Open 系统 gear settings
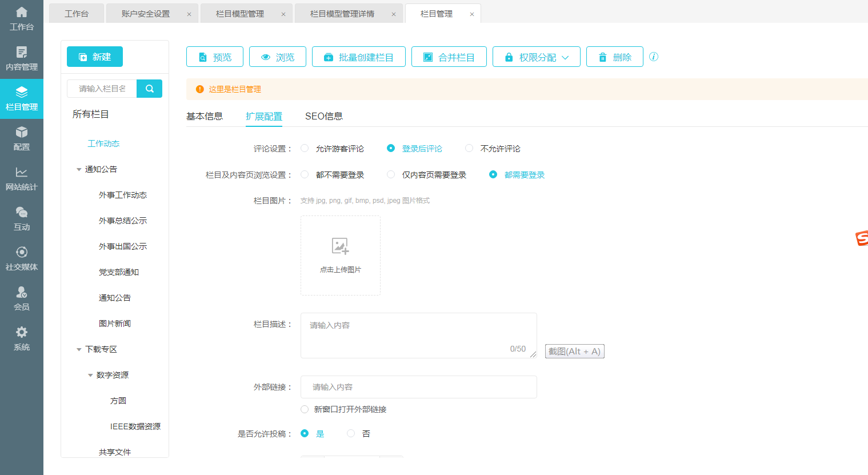Viewport: 868px width, 475px height. [x=22, y=338]
